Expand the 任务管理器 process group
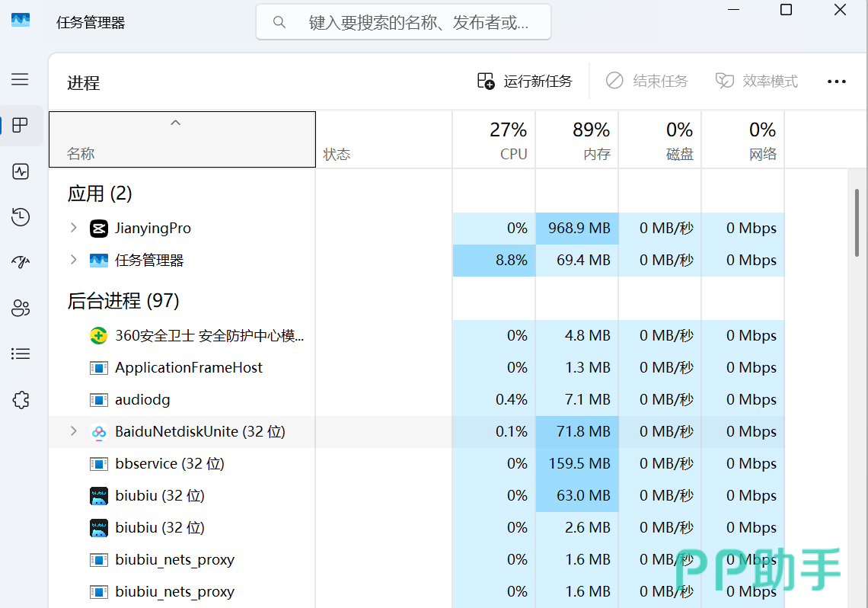 click(x=73, y=260)
